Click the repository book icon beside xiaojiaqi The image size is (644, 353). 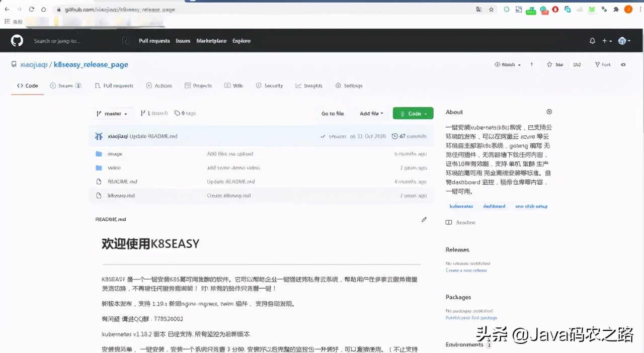[14, 64]
